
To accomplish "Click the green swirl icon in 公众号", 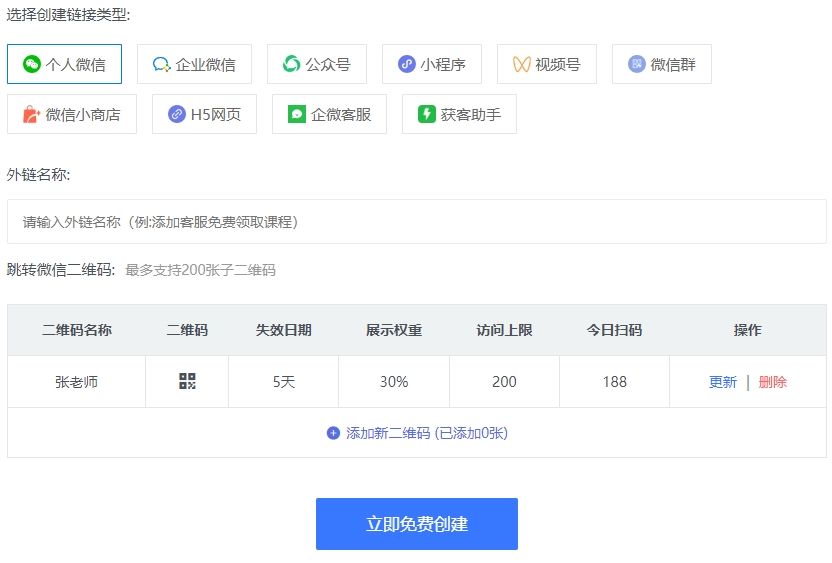I will coord(291,64).
